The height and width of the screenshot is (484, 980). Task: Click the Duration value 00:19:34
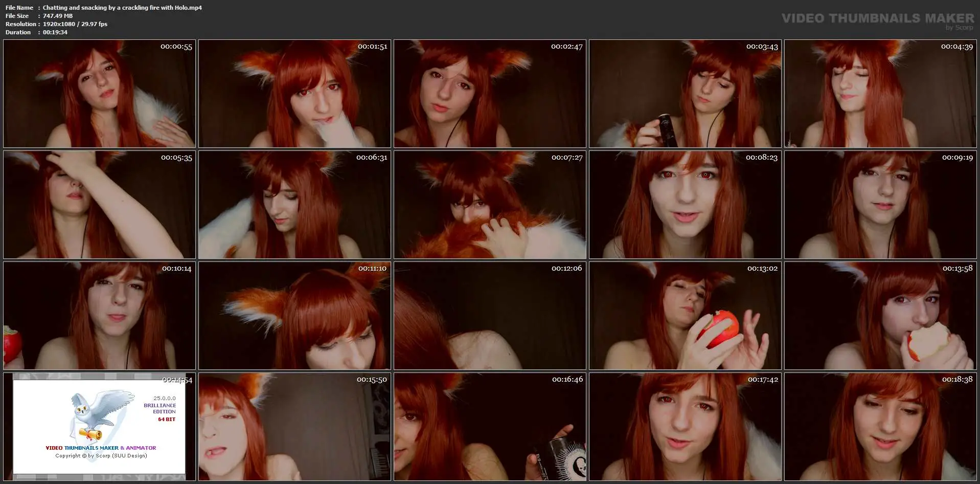(55, 32)
